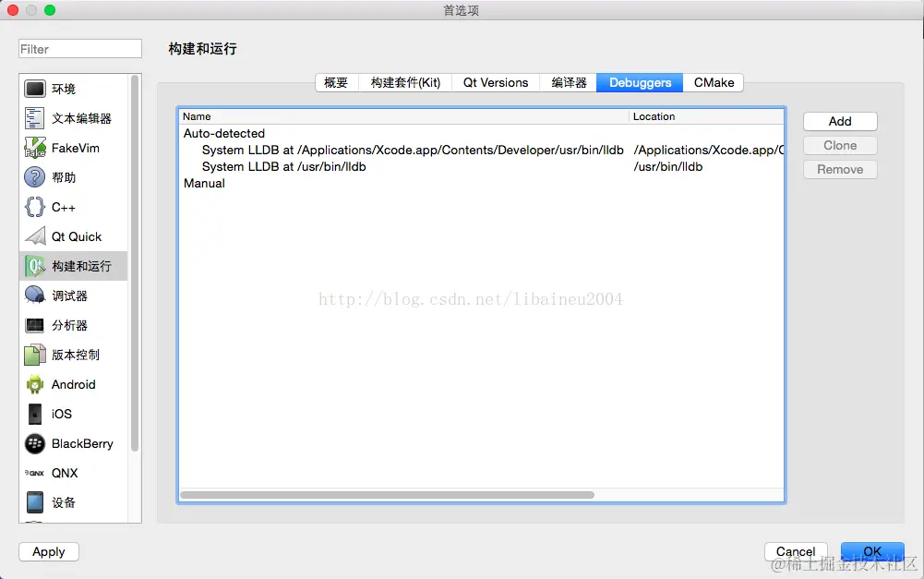This screenshot has height=579, width=924.
Task: Open the Qt Versions tab
Action: tap(496, 82)
